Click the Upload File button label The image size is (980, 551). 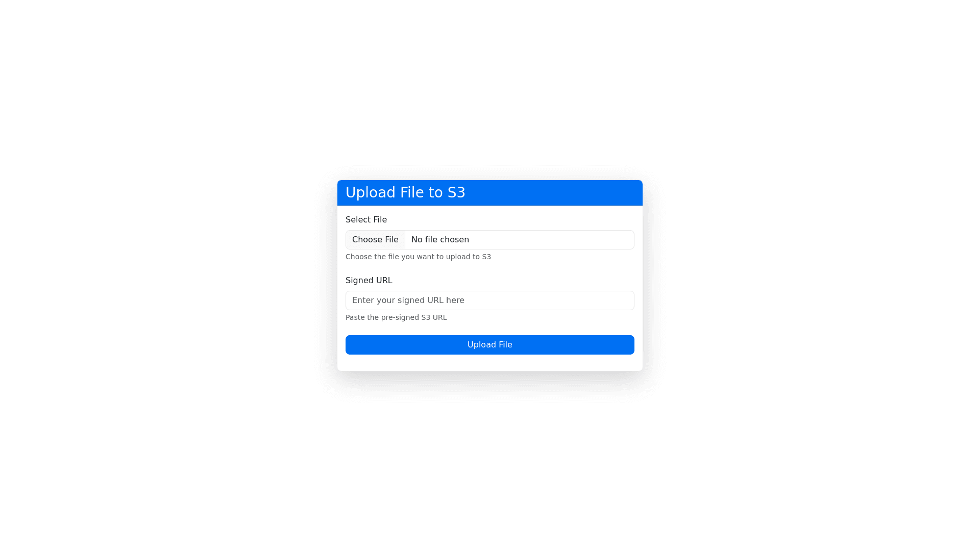click(x=489, y=344)
